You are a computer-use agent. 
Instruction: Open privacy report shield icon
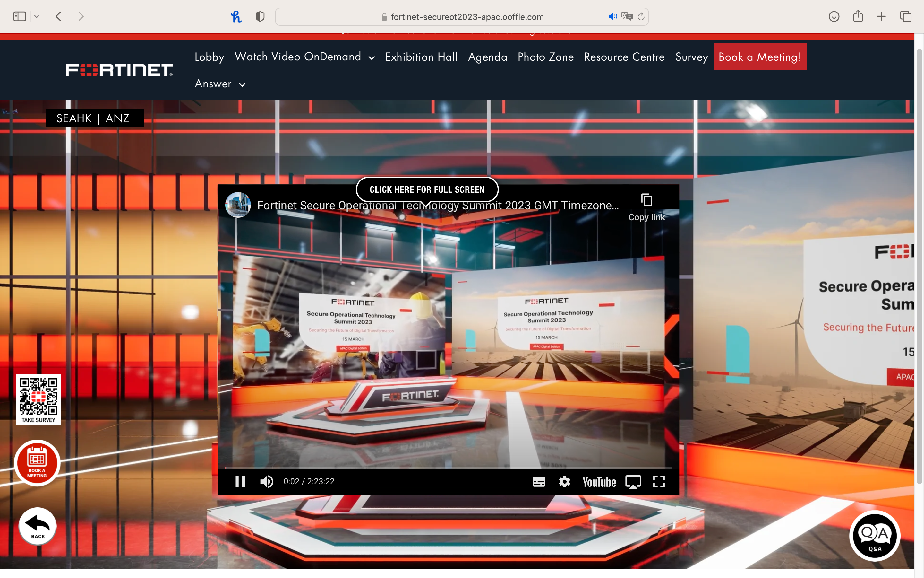(x=260, y=16)
